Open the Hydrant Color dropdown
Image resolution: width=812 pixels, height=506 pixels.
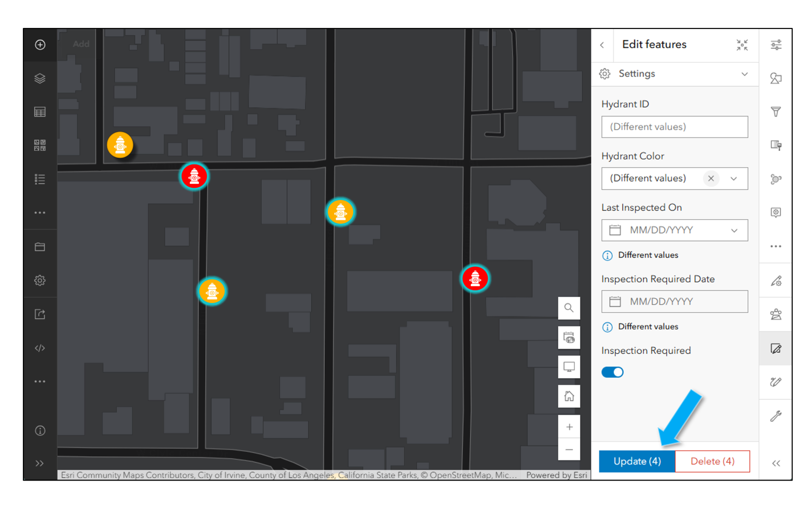point(734,178)
